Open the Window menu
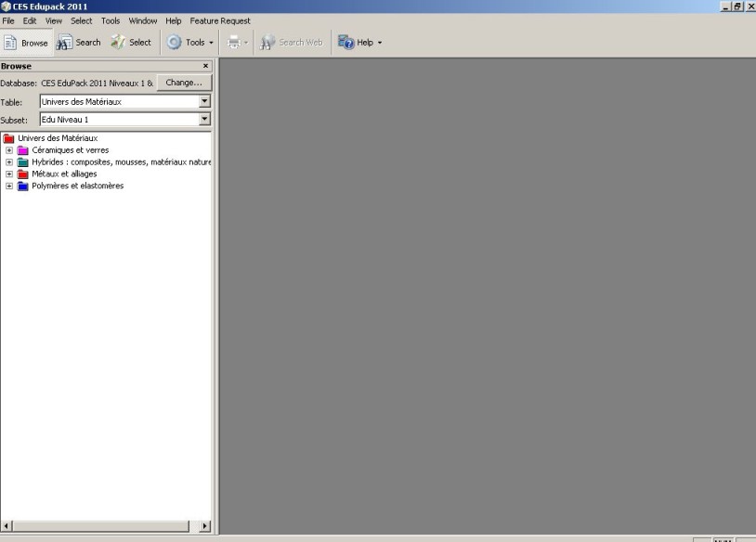Screen dimensions: 756x542 click(143, 20)
